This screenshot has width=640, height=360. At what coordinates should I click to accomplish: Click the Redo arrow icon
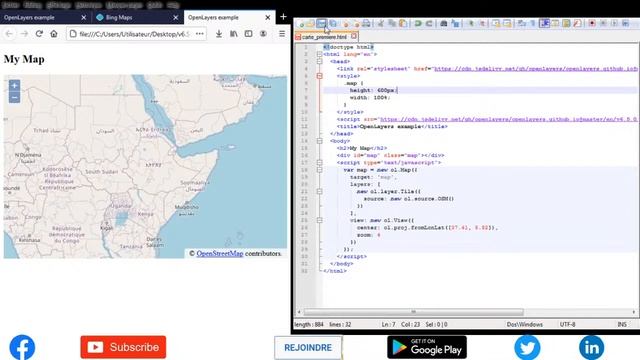(429, 24)
